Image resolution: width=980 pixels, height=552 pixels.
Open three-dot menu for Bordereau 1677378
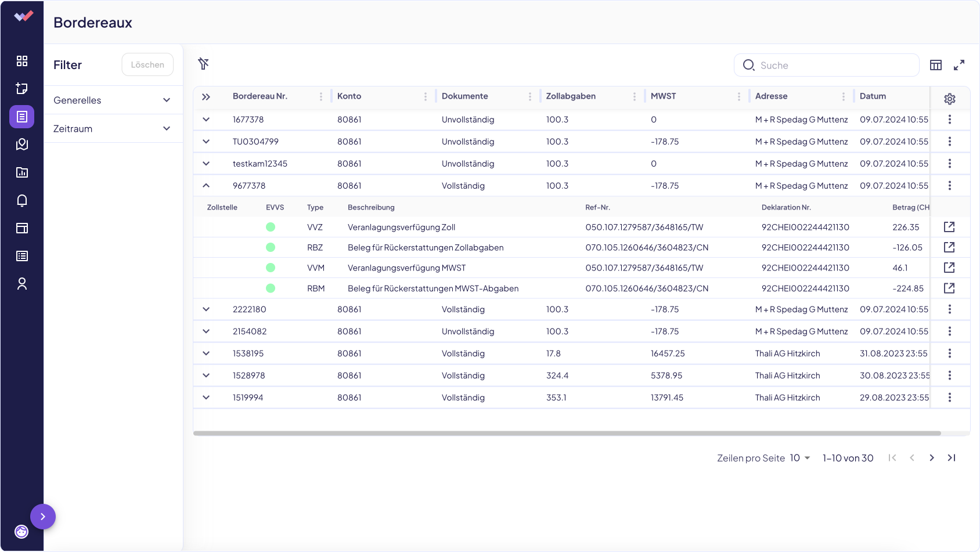950,120
